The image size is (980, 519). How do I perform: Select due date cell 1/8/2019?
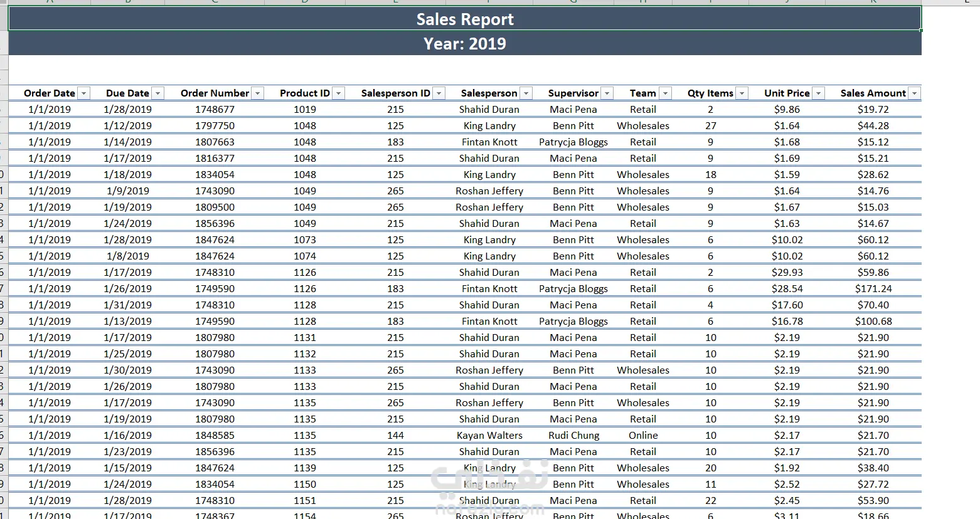[x=128, y=256]
